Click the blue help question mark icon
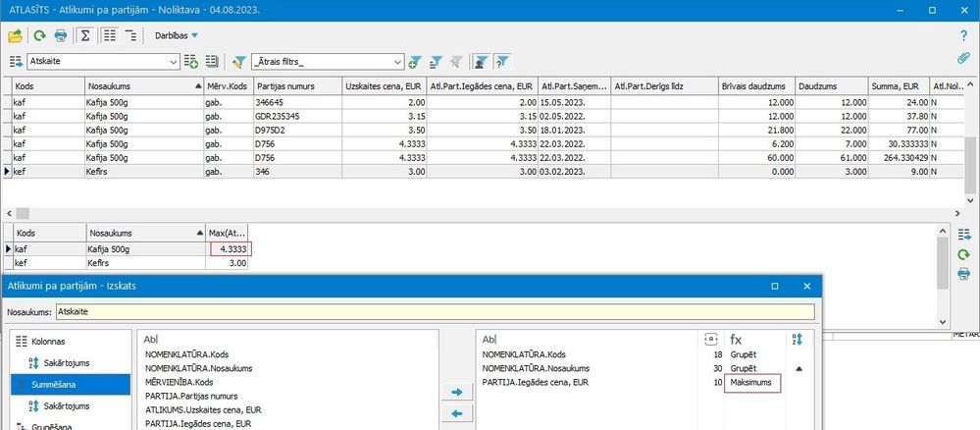Screen dimensions: 980x430 (963, 35)
